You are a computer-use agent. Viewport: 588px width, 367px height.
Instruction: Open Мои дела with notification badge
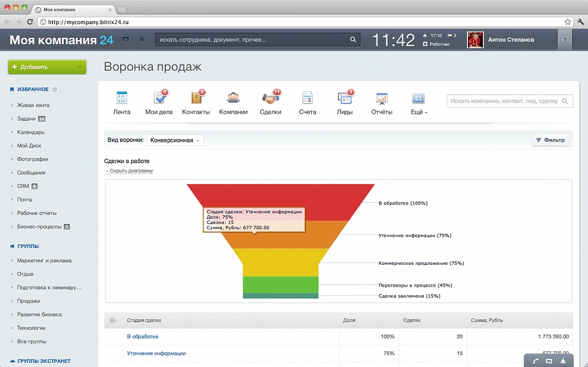pos(159,98)
